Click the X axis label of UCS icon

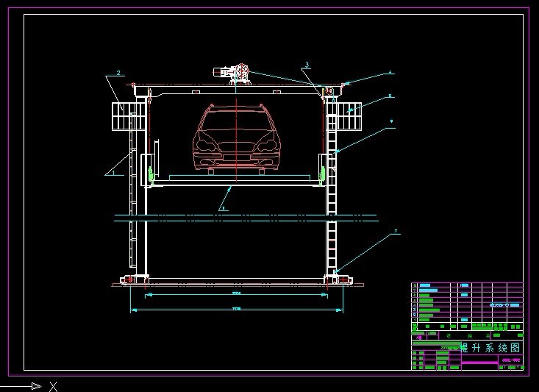click(x=53, y=387)
